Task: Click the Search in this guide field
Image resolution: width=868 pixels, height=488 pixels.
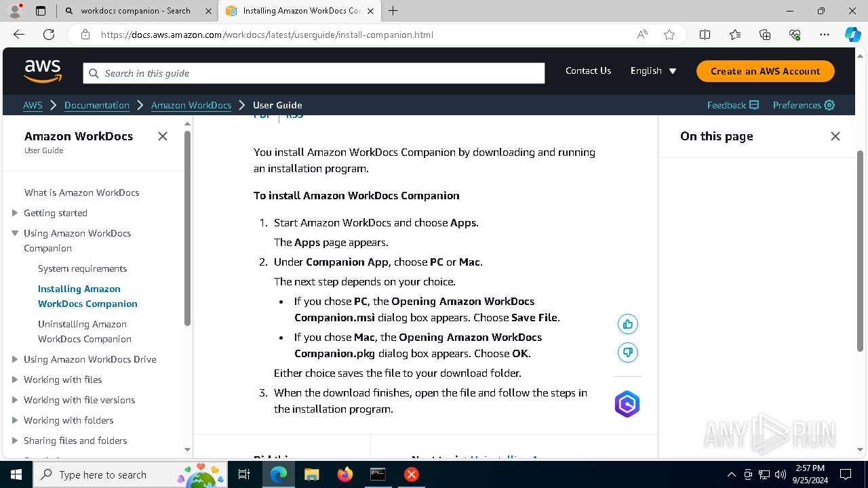Action: click(314, 73)
